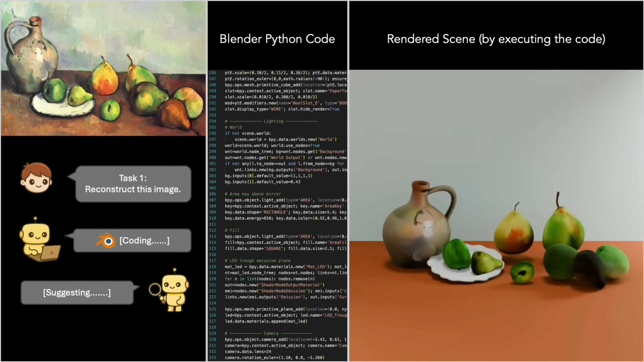Click the boy avatar icon
This screenshot has width=644, height=362.
pos(36,178)
